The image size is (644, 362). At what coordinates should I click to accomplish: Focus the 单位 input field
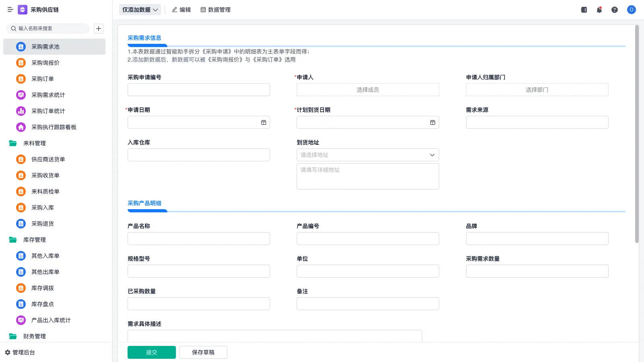pos(368,271)
